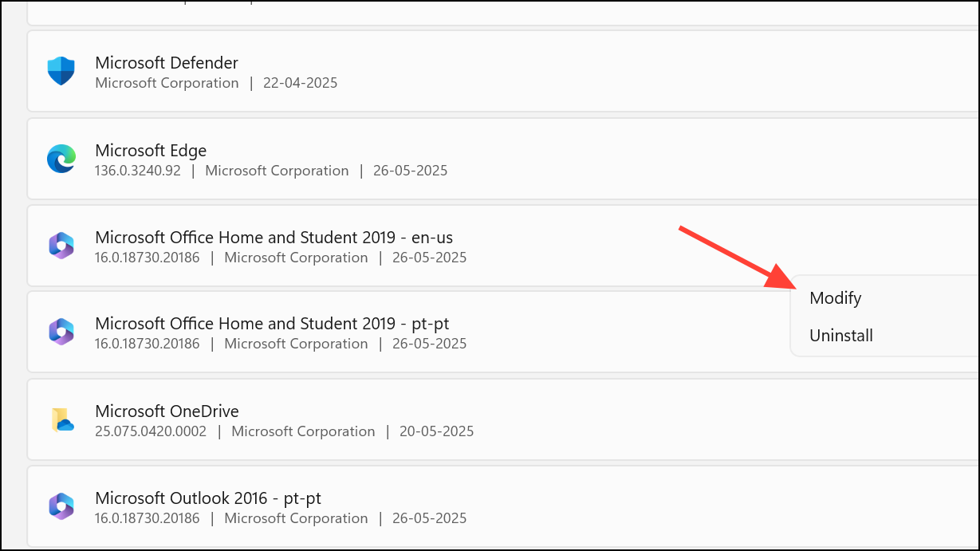Click the Office Home and Student en-us icon
This screenshot has height=551, width=980.
point(61,246)
